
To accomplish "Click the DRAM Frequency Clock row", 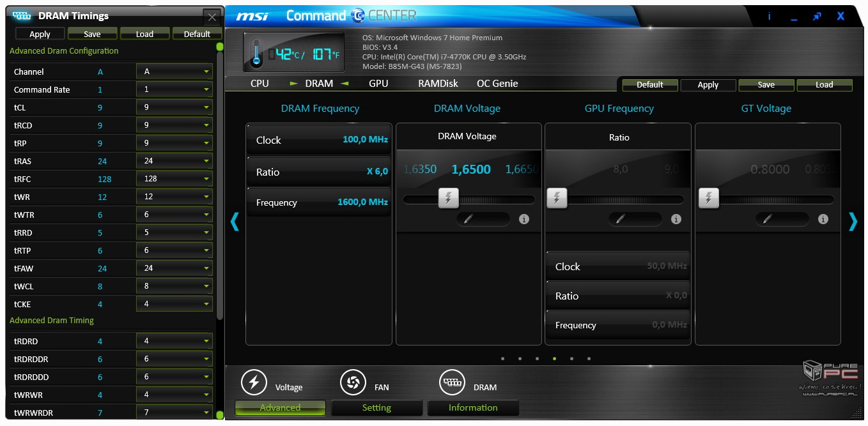I will [318, 140].
